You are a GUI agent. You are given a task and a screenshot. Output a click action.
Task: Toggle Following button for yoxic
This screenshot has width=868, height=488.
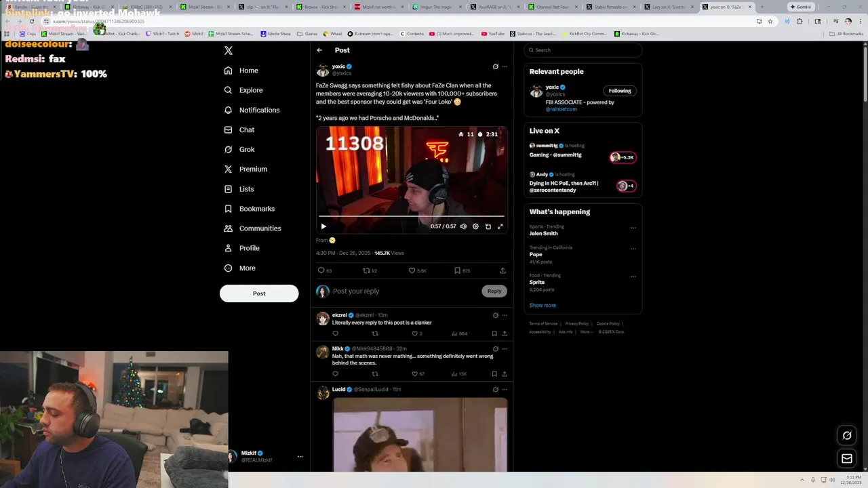[620, 91]
